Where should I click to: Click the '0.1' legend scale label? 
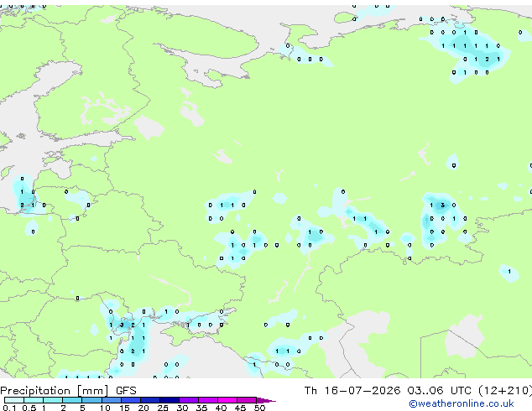[x=9, y=408]
